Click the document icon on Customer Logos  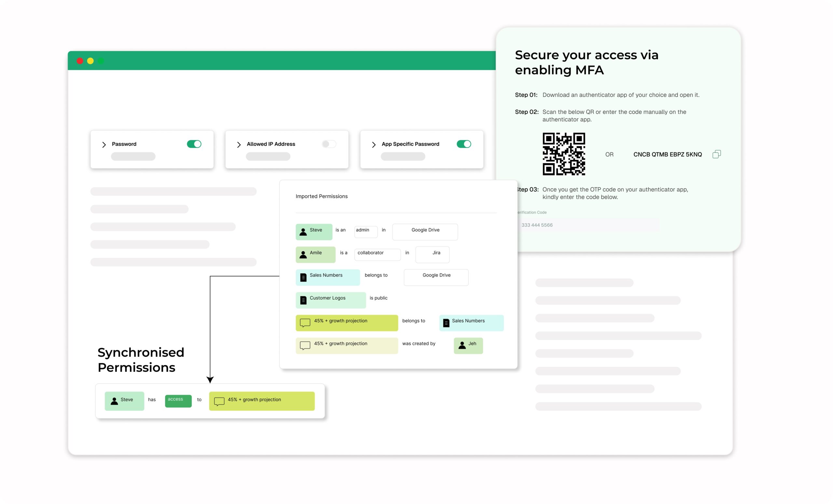click(303, 300)
